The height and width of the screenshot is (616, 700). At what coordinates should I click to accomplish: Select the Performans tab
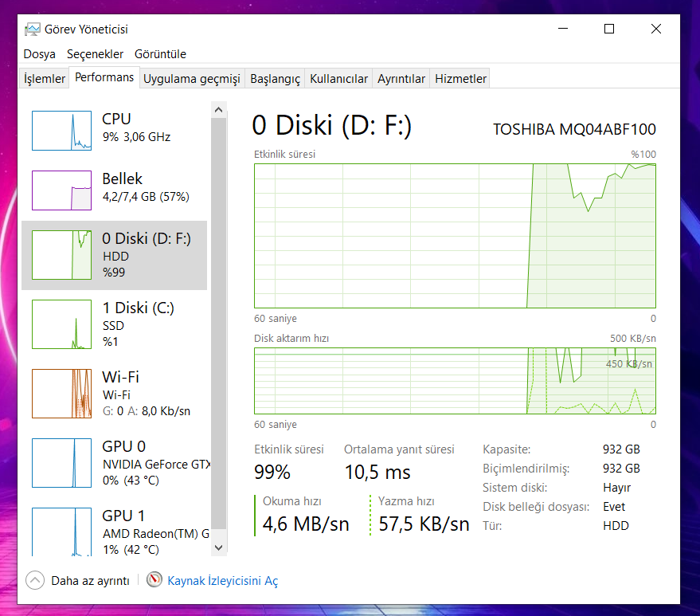[104, 77]
